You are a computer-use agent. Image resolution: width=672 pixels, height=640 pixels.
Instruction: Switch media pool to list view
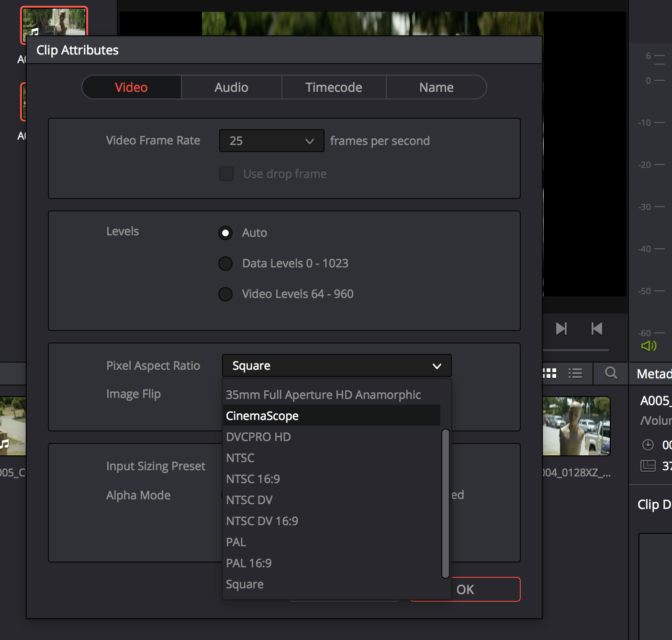click(575, 373)
